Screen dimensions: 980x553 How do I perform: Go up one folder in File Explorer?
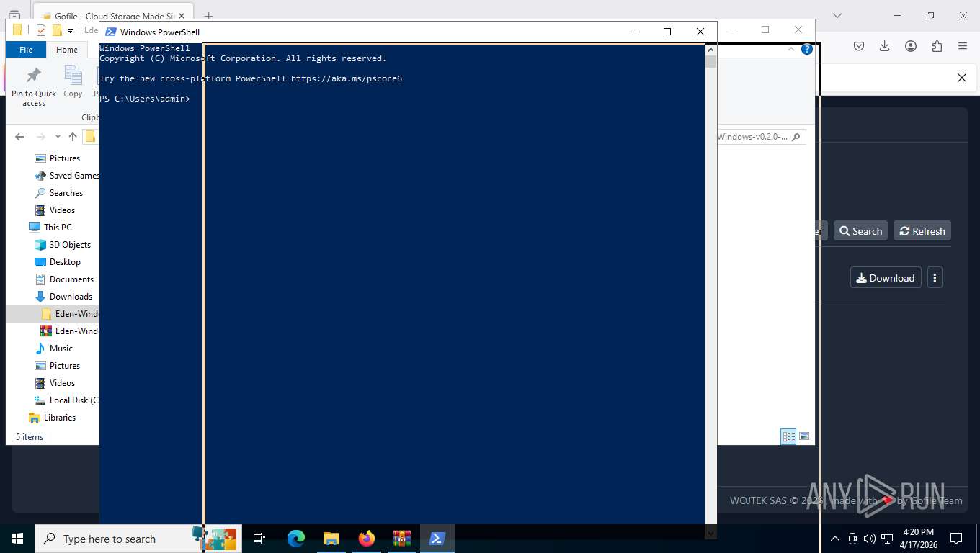coord(72,137)
